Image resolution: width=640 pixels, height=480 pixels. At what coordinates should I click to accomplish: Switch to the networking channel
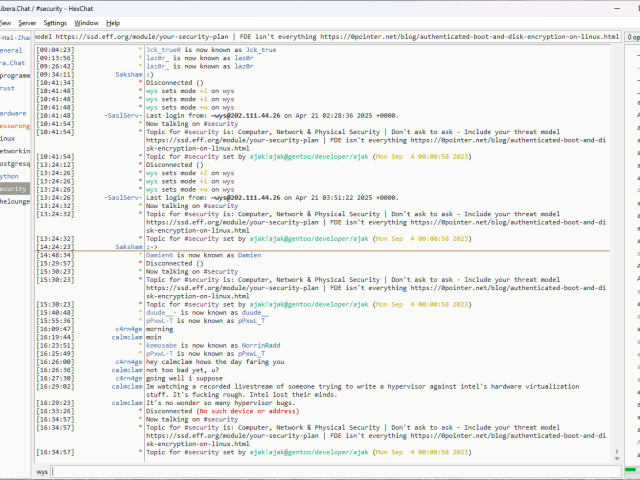tap(14, 150)
